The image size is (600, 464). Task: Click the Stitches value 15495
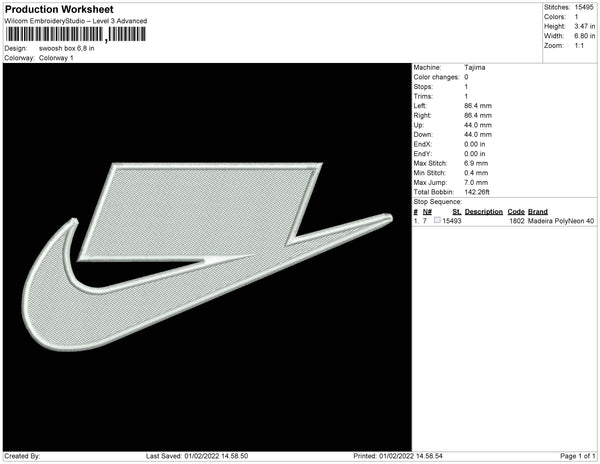pos(584,7)
